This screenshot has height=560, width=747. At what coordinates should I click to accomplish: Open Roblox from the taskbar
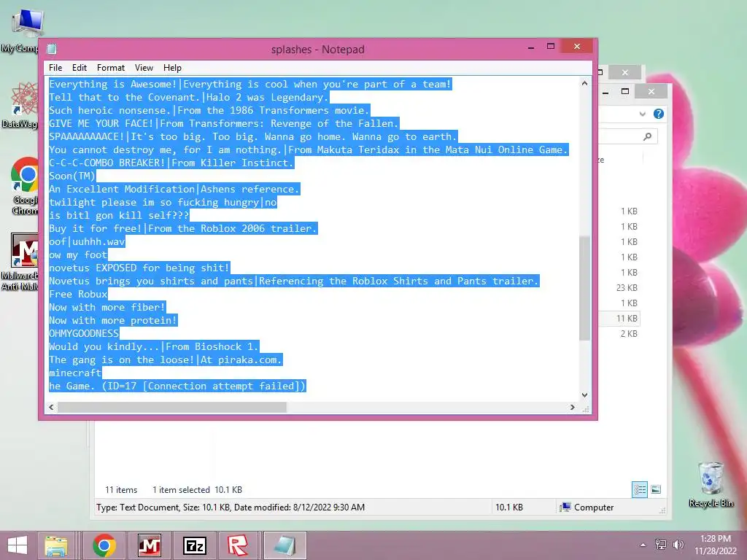pos(237,545)
